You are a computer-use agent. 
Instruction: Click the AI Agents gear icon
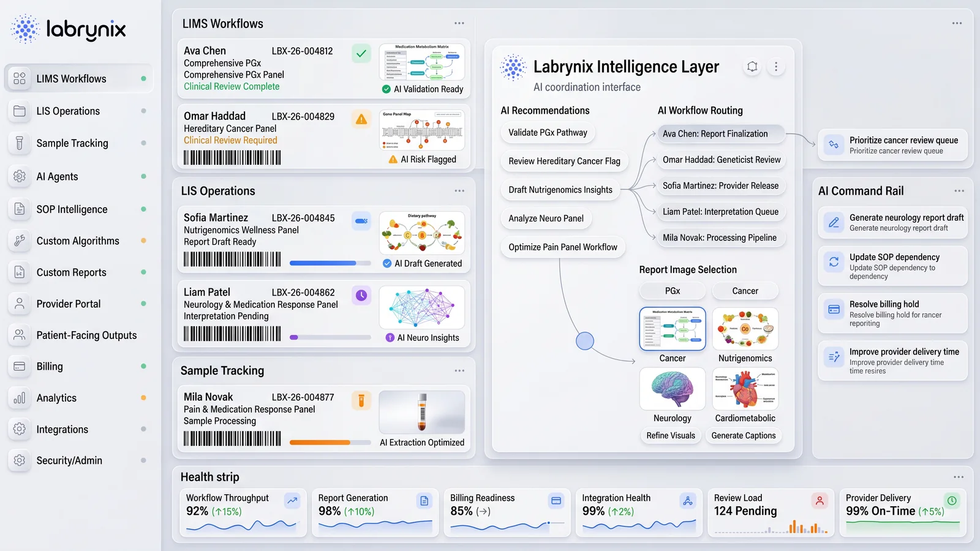pos(20,176)
